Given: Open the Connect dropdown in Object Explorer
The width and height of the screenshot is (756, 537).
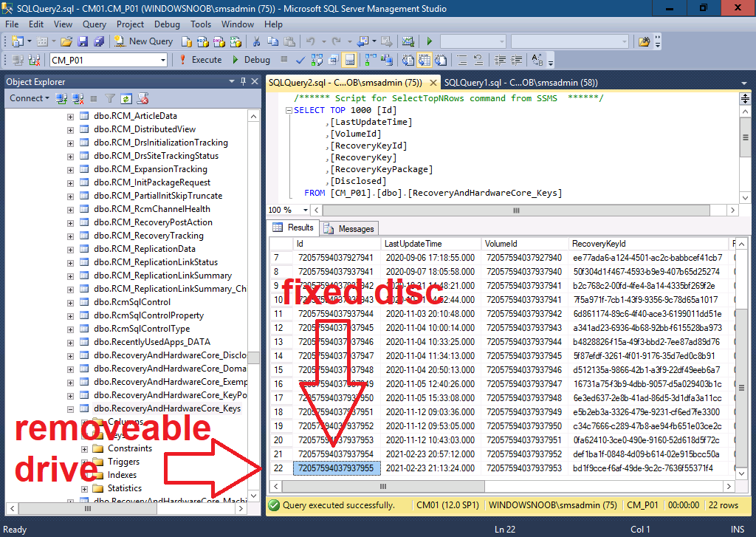Looking at the screenshot, I should tap(30, 98).
